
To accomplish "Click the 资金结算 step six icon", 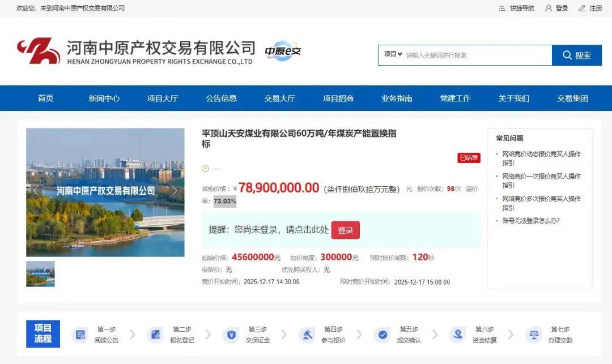I will [x=458, y=335].
